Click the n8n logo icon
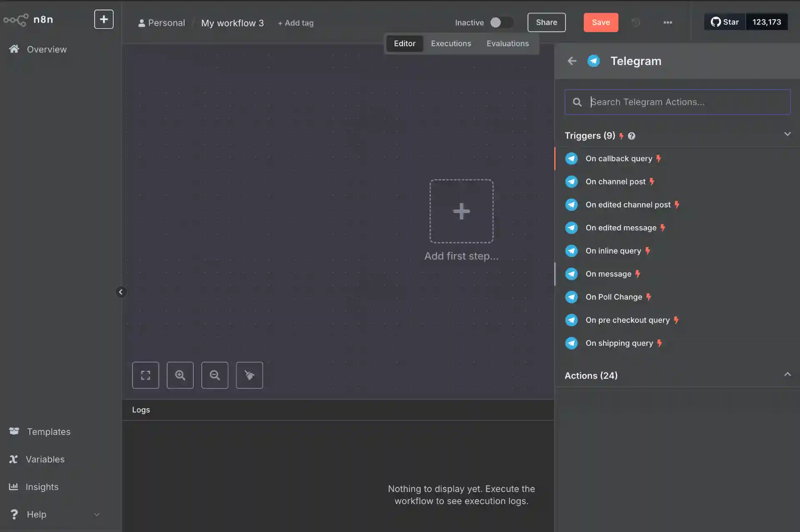This screenshot has height=532, width=800. 16,20
